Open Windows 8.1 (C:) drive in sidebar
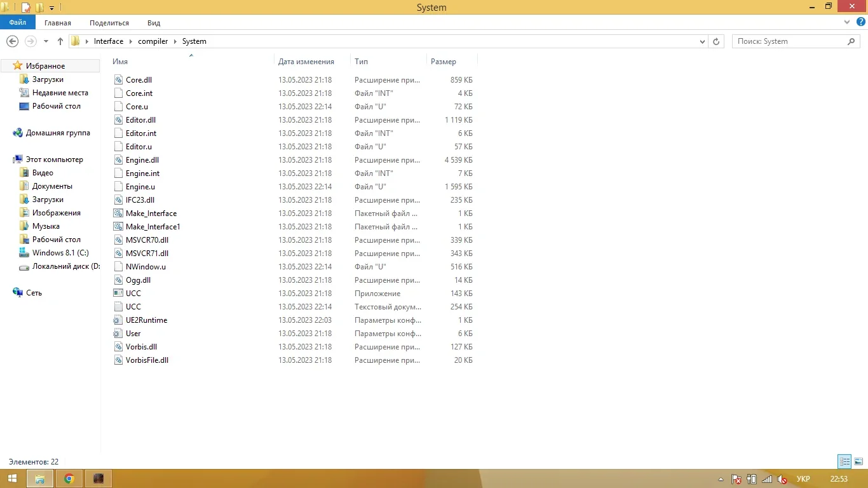 click(60, 253)
